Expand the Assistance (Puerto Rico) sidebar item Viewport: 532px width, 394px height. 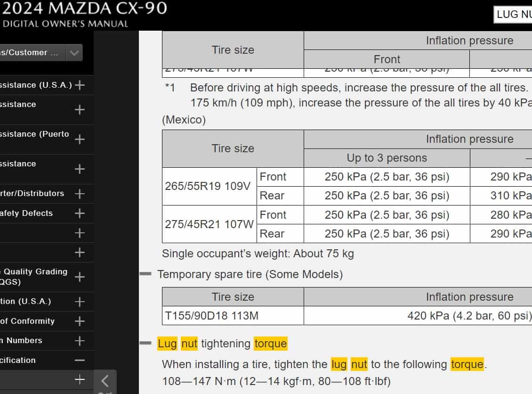80,140
